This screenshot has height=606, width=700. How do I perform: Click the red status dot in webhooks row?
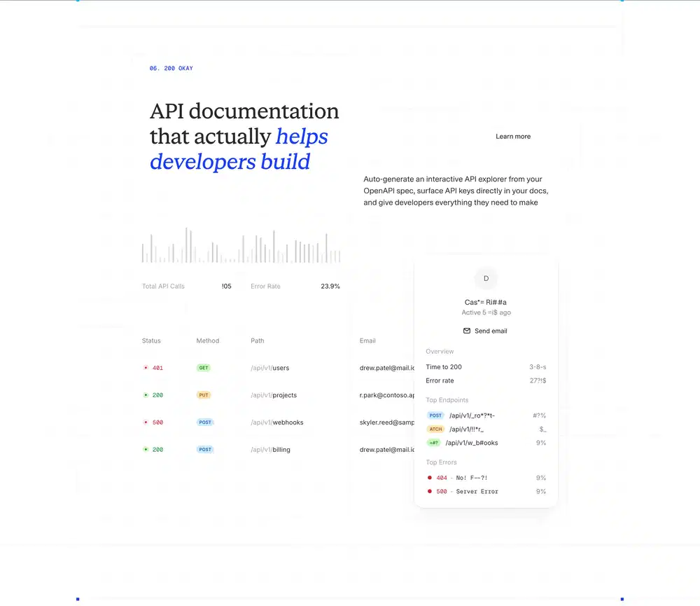pyautogui.click(x=146, y=422)
